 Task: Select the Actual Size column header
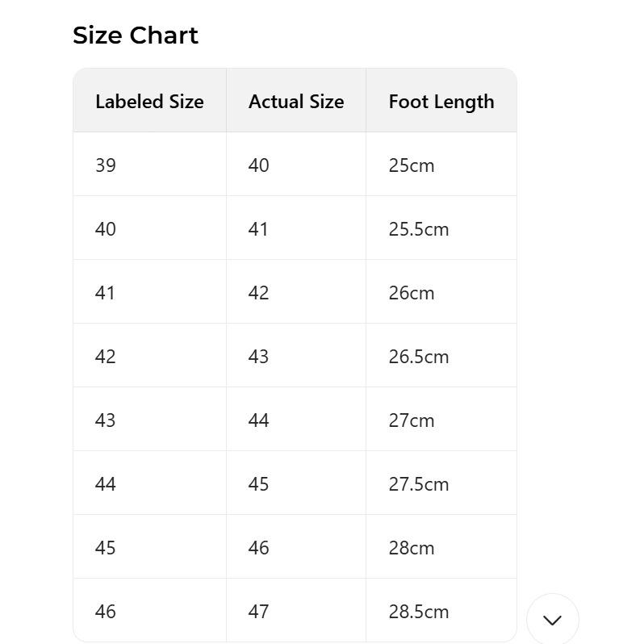click(296, 102)
